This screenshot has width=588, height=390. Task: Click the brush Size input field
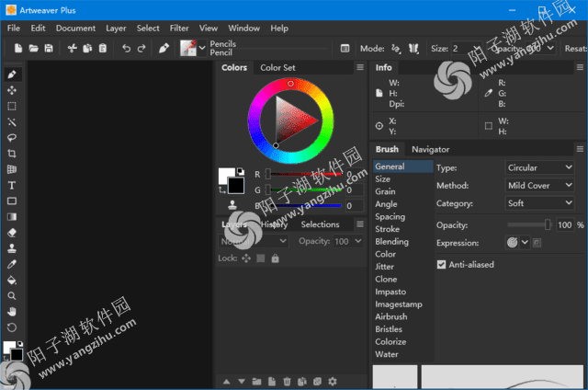coord(466,49)
